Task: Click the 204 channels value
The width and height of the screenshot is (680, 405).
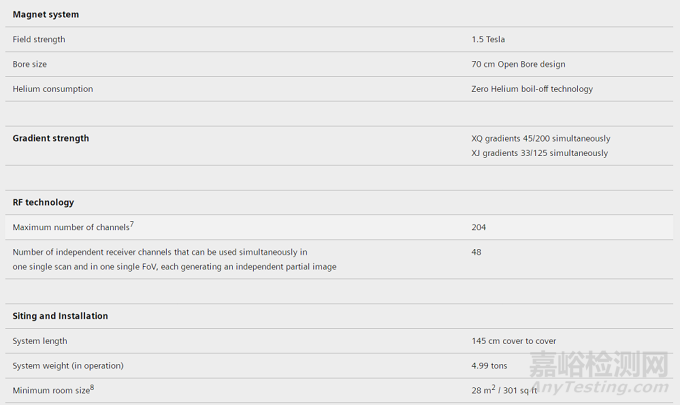Action: (x=478, y=227)
